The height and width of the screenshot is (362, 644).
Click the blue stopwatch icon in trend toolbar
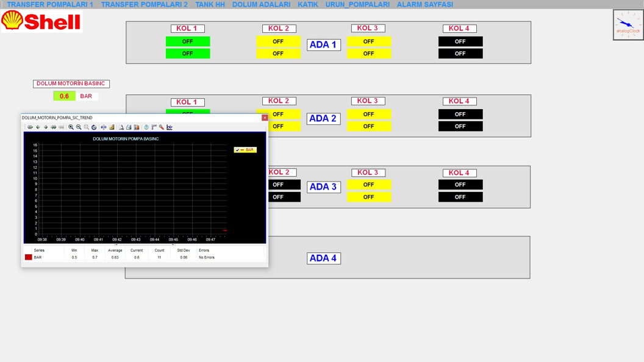[146, 127]
